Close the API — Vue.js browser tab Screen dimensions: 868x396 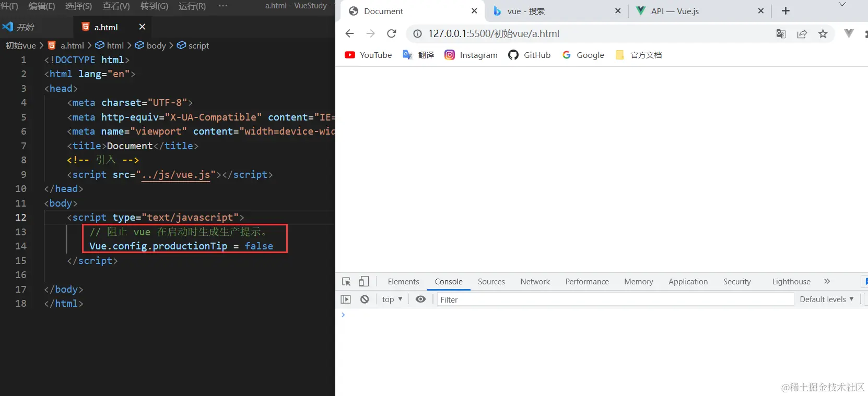pyautogui.click(x=761, y=10)
